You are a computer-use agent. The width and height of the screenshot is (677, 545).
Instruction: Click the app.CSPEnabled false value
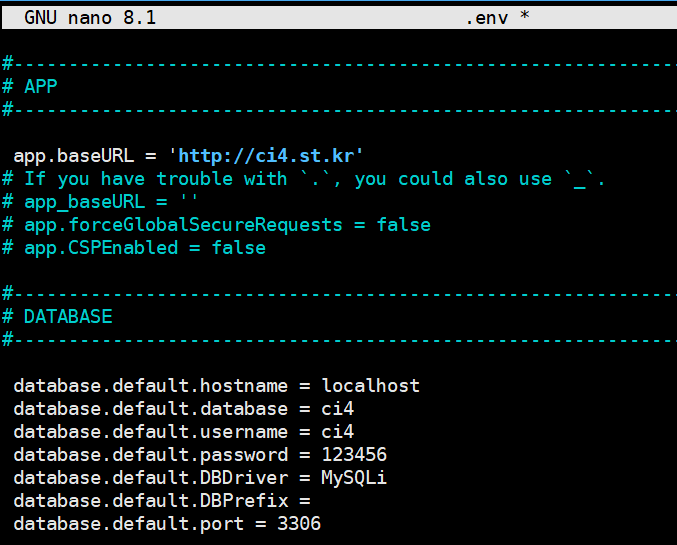point(239,248)
